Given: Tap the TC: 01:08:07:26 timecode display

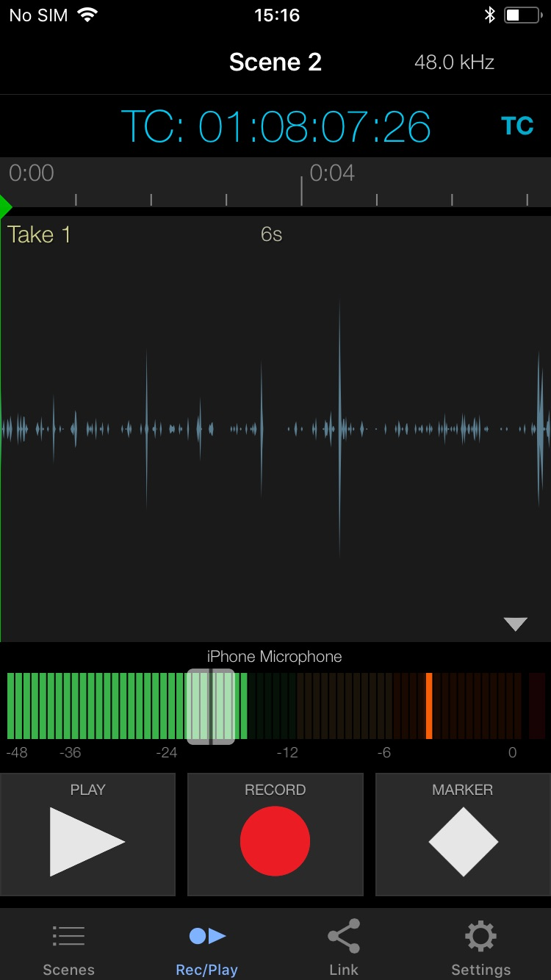Looking at the screenshot, I should click(x=275, y=126).
